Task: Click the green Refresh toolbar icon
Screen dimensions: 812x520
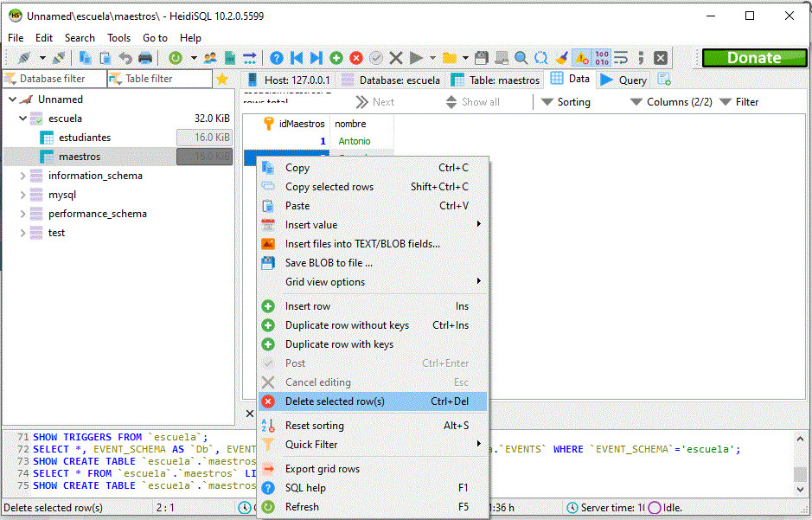Action: [176, 58]
